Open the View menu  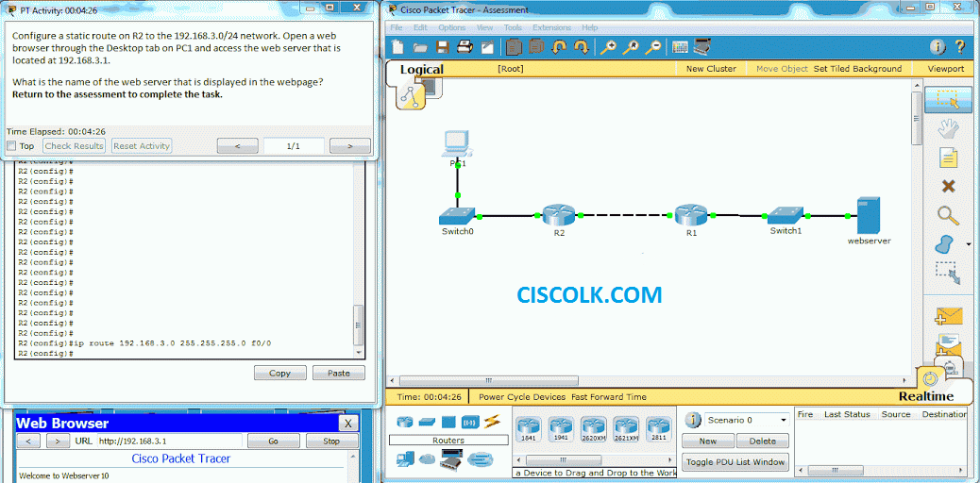pyautogui.click(x=484, y=27)
